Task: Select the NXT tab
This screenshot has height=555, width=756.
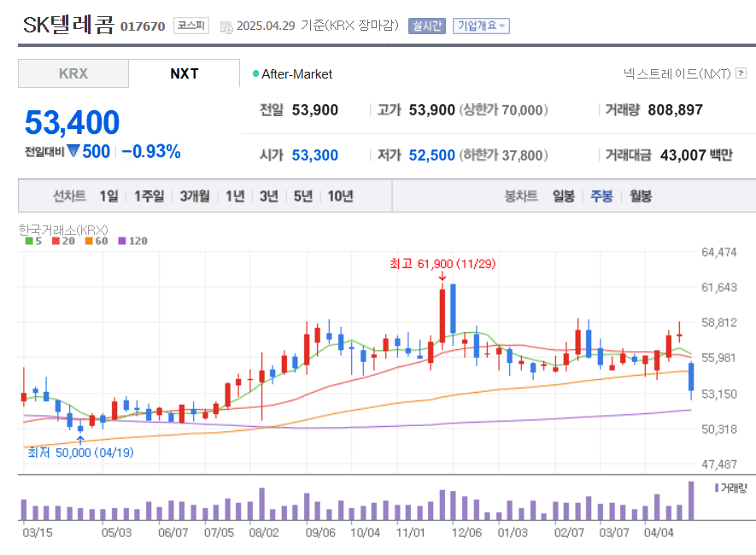Action: [x=185, y=73]
